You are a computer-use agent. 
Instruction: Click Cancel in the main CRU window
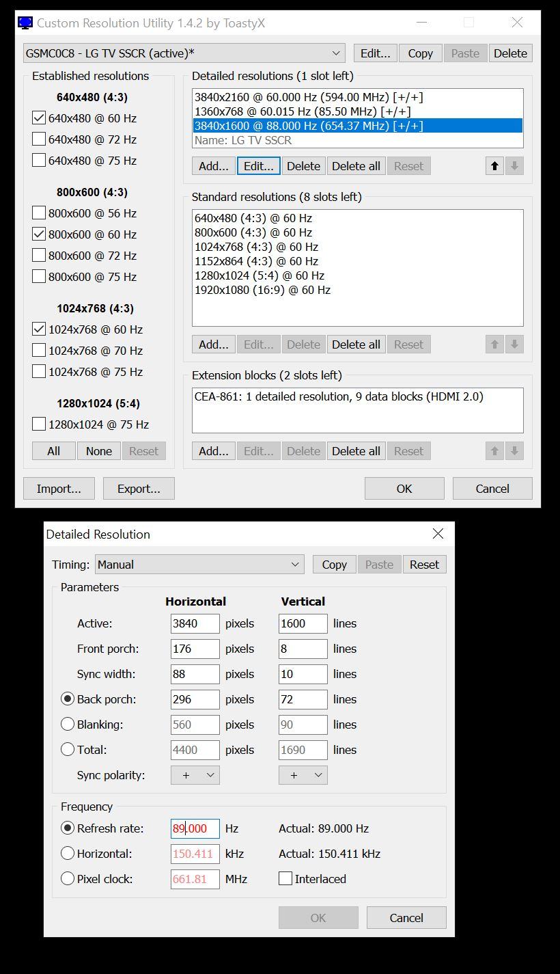(492, 489)
